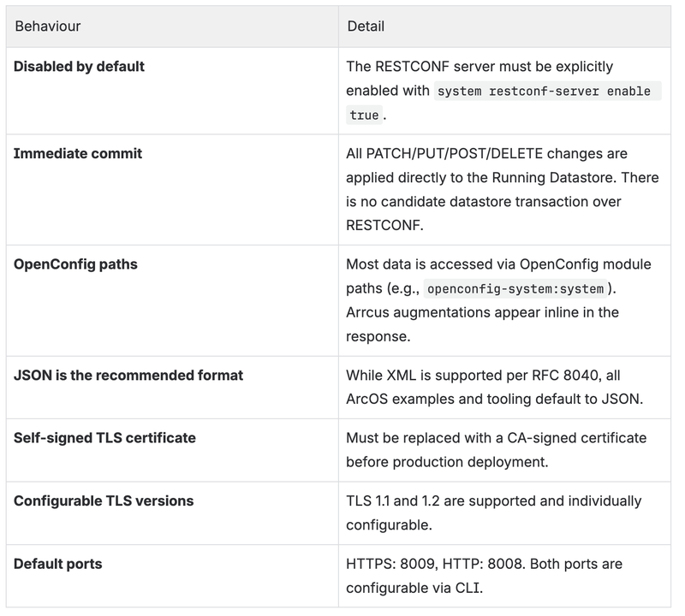The width and height of the screenshot is (685, 616).
Task: Select the Default ports row label
Action: pyautogui.click(x=58, y=564)
